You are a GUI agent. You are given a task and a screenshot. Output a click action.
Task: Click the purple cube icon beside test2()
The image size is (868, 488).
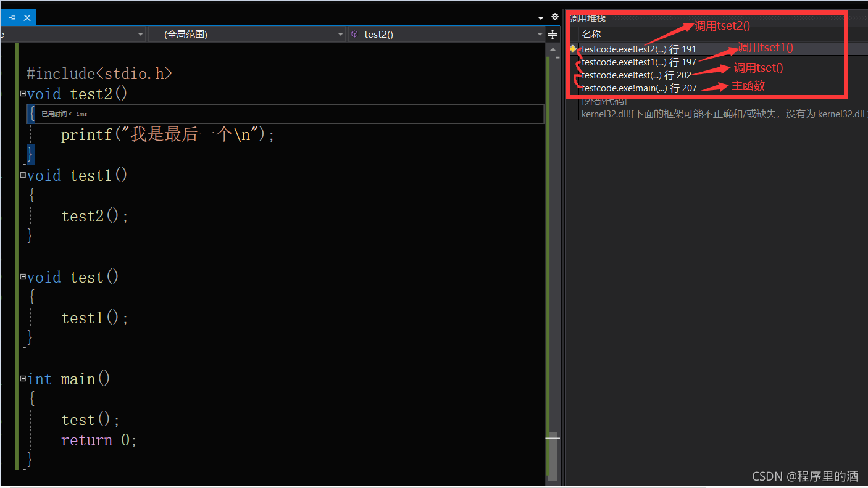point(354,35)
